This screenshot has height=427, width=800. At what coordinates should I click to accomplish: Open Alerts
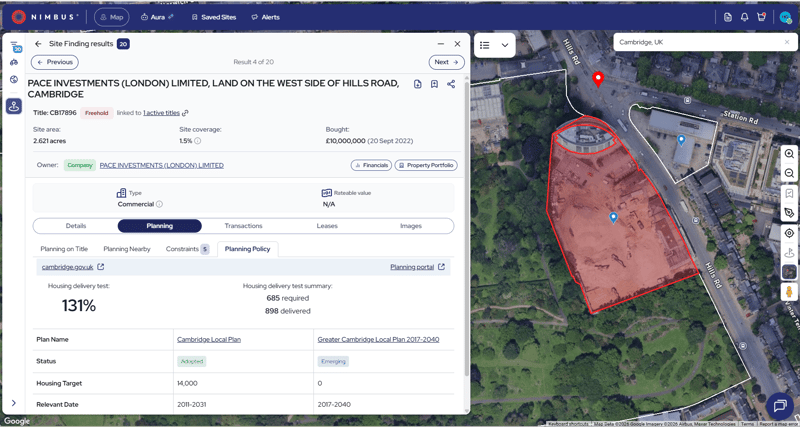pyautogui.click(x=265, y=17)
